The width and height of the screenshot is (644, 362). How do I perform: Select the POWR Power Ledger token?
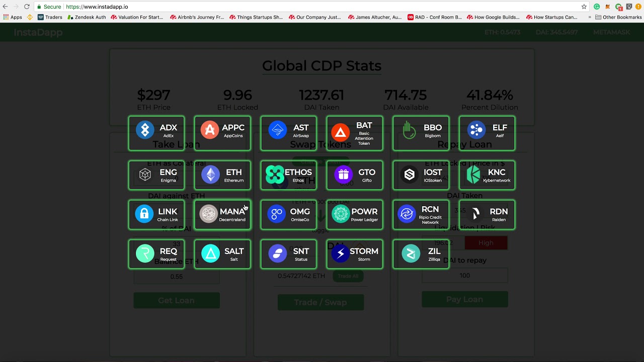coord(355,215)
